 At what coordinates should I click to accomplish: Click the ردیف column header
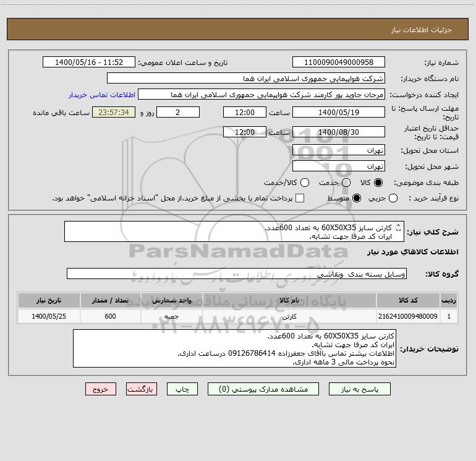point(449,300)
